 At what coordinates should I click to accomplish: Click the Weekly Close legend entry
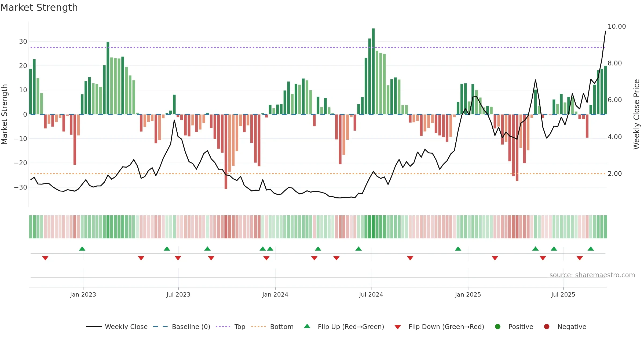[117, 327]
